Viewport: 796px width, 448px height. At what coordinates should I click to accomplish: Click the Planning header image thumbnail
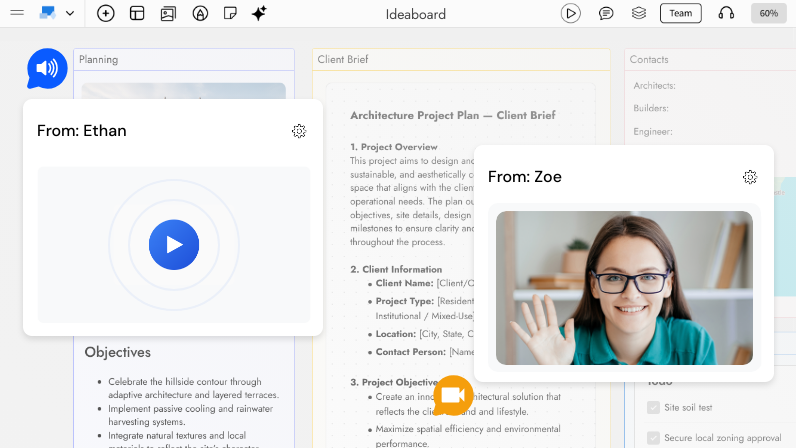coord(183,91)
